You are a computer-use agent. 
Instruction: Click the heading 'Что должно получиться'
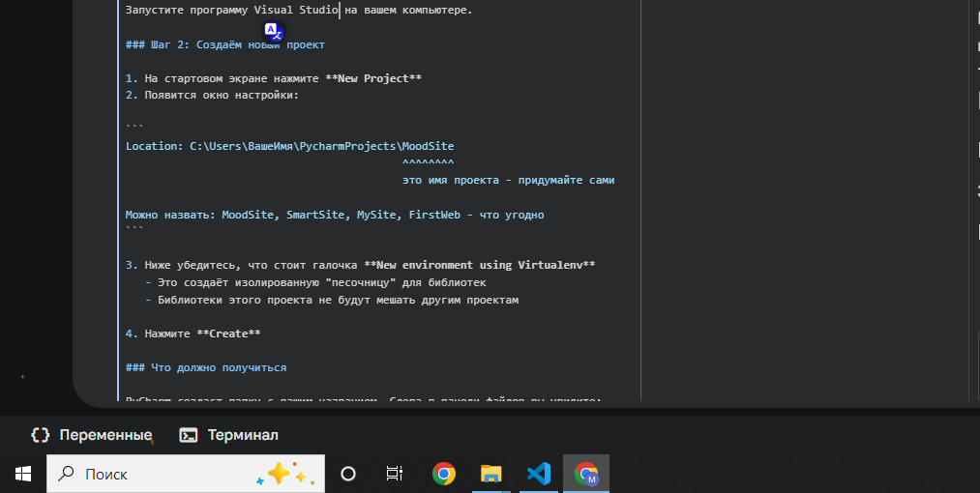(206, 367)
